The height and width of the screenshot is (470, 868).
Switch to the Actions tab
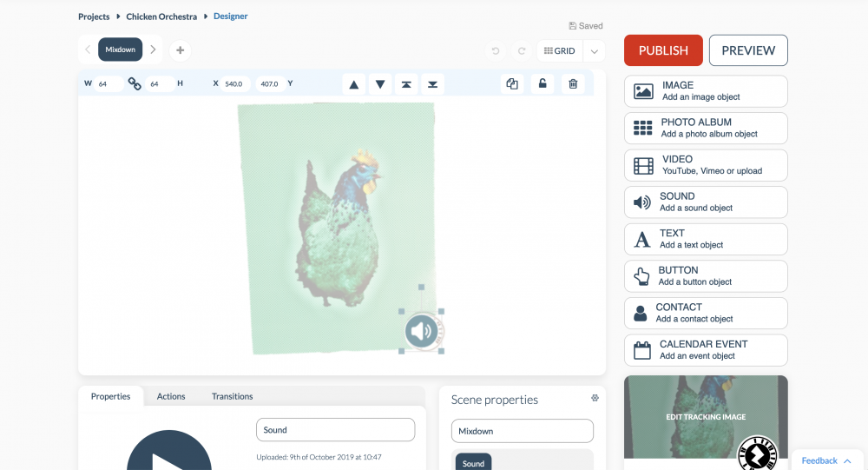(171, 396)
